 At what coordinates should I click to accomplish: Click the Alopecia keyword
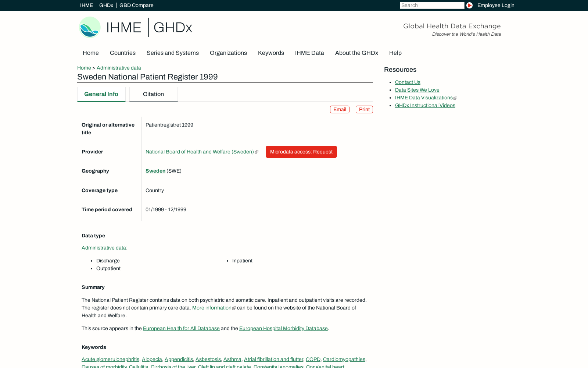tap(152, 359)
